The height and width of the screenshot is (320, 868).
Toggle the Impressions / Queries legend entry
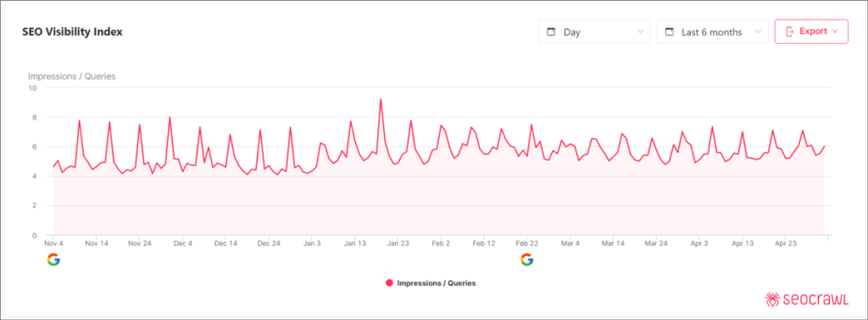pos(431,283)
